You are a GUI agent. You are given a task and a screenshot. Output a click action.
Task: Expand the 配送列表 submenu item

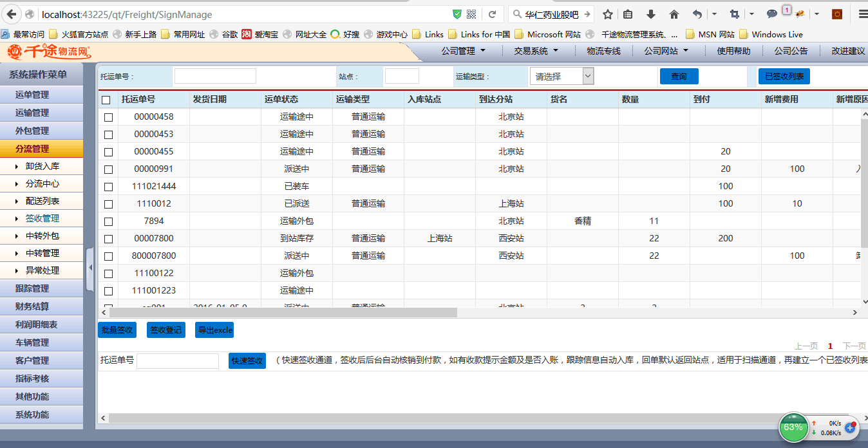[x=42, y=201]
